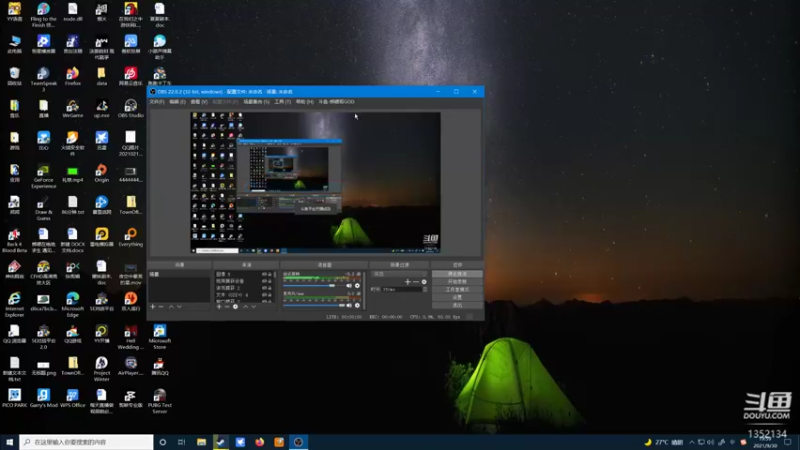Viewport: 800px width, 450px height.
Task: Click the Windows taskbar search box
Action: pyautogui.click(x=86, y=442)
